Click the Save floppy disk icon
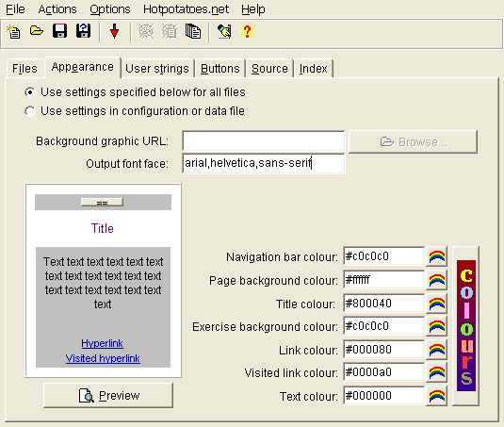 click(x=59, y=31)
